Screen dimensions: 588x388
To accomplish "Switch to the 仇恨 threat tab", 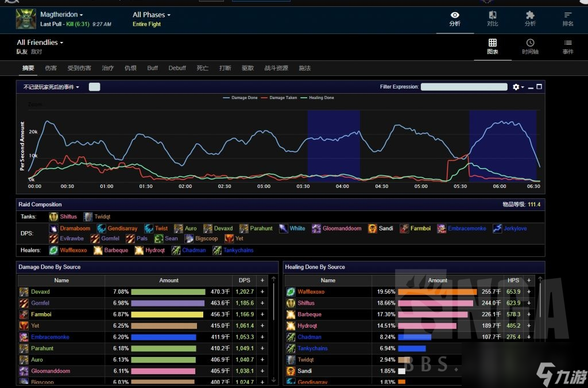I will point(130,68).
